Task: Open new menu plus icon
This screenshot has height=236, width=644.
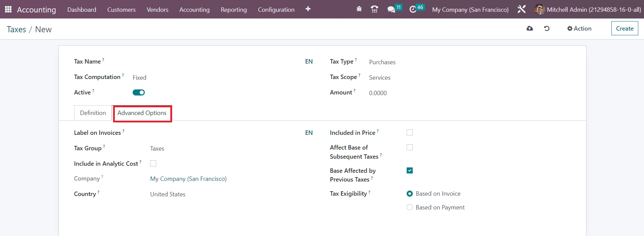Action: (308, 9)
